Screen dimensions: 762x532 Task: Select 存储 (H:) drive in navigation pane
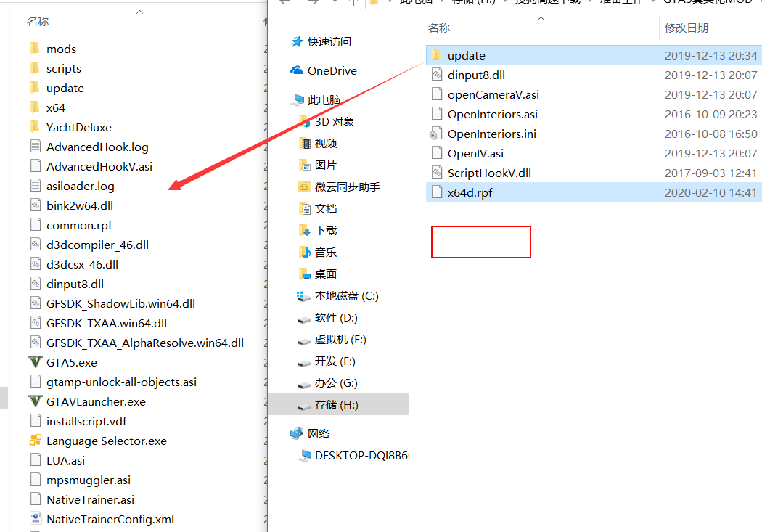339,405
